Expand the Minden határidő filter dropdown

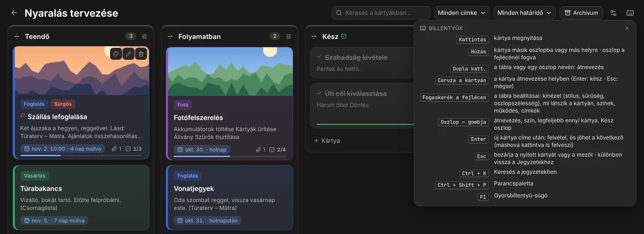tap(525, 13)
